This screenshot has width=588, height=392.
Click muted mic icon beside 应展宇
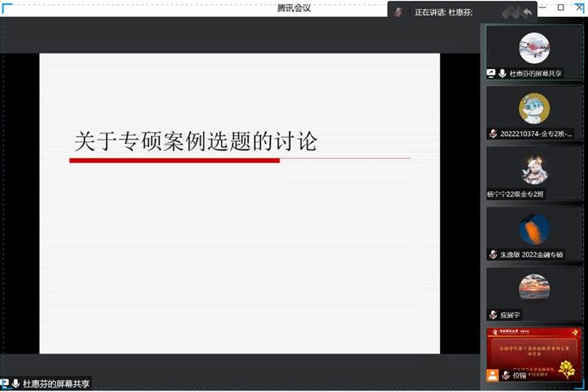coord(493,315)
